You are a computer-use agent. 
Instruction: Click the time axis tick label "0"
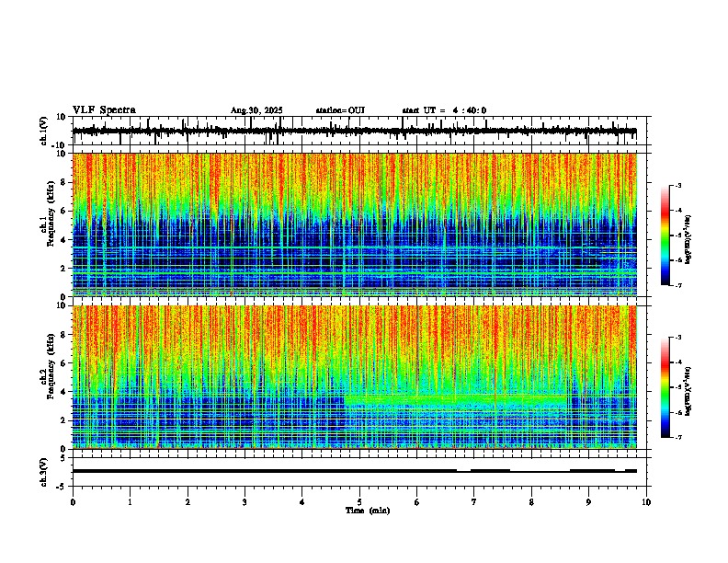coord(73,502)
